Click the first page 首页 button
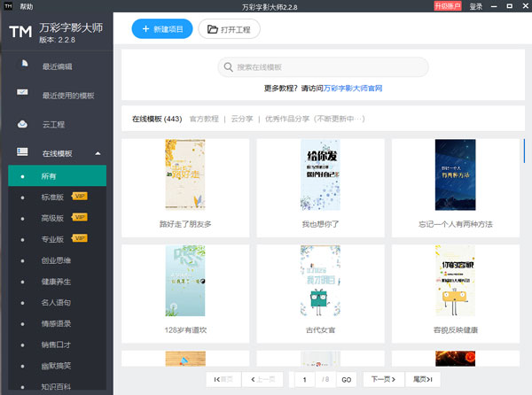This screenshot has height=395, width=532. (x=223, y=379)
